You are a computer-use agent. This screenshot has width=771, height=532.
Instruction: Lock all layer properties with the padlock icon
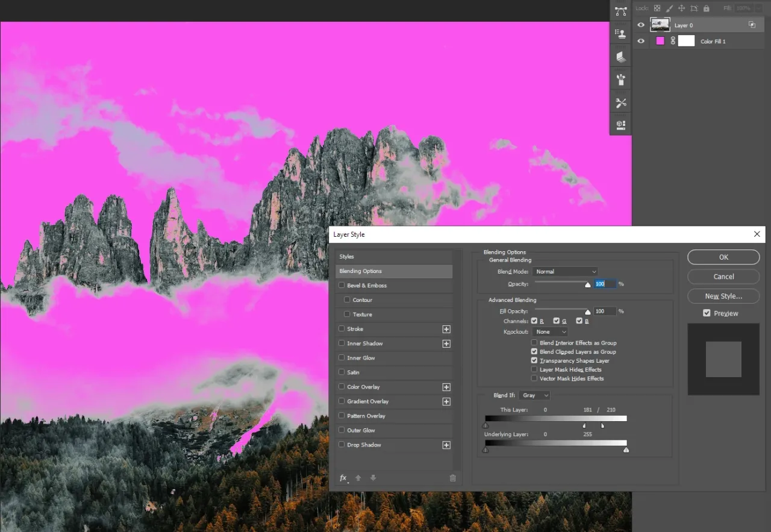pos(706,8)
